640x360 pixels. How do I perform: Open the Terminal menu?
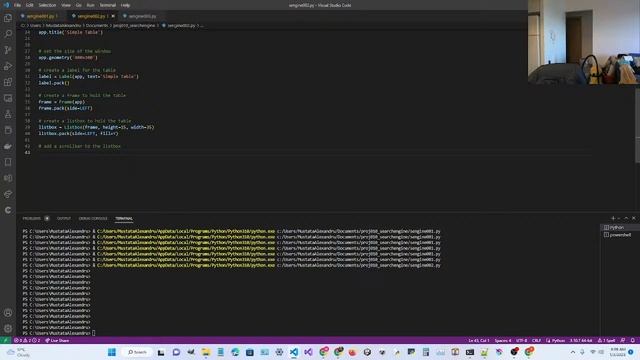(107, 5)
